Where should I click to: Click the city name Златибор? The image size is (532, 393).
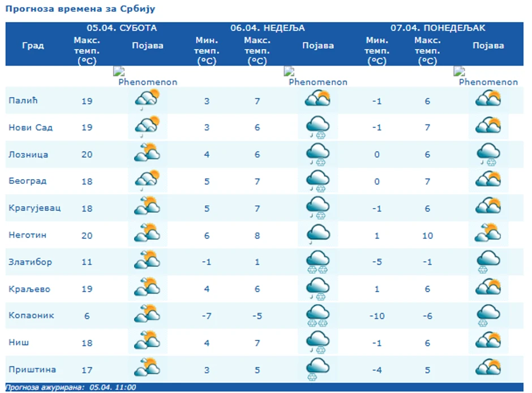[30, 262]
